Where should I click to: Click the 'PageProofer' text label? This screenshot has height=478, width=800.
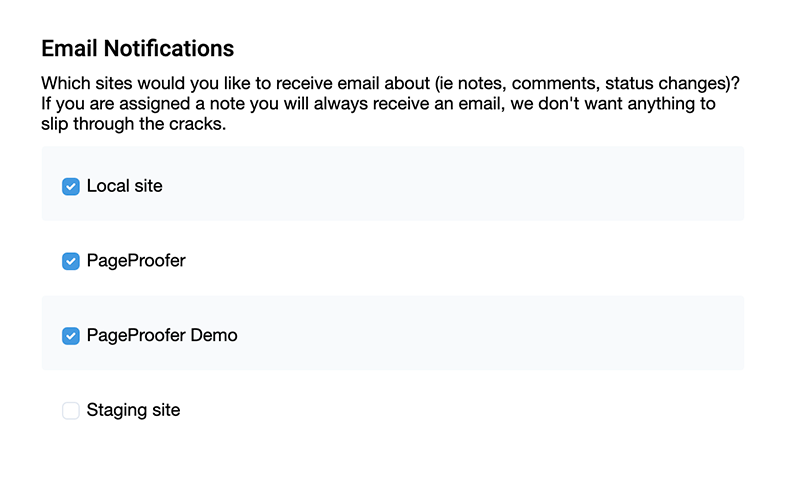[136, 261]
